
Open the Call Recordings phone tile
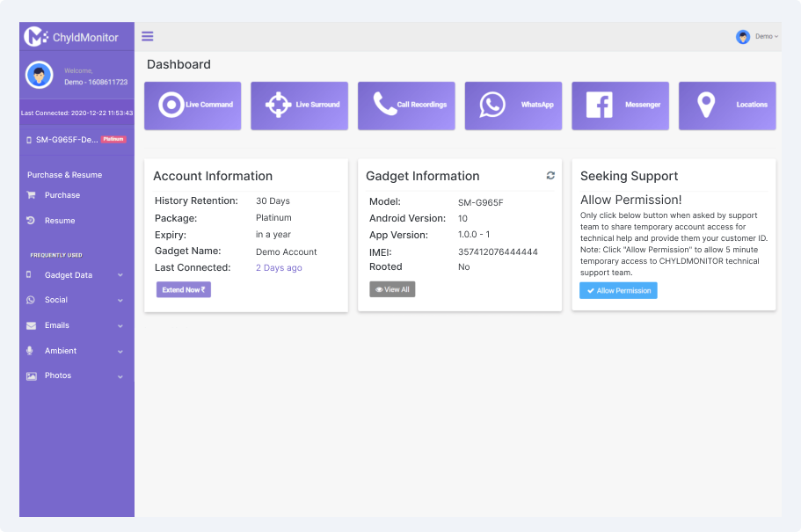pyautogui.click(x=406, y=106)
